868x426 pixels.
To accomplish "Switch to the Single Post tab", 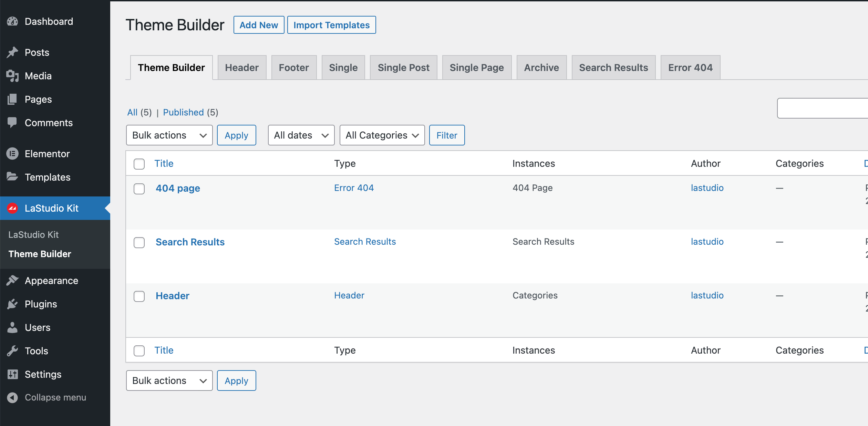I will [x=403, y=68].
